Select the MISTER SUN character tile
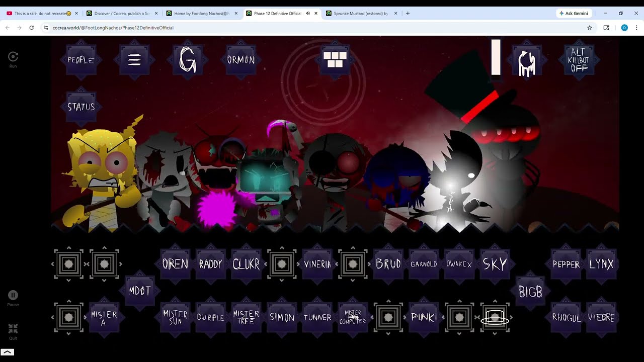 coord(175,317)
